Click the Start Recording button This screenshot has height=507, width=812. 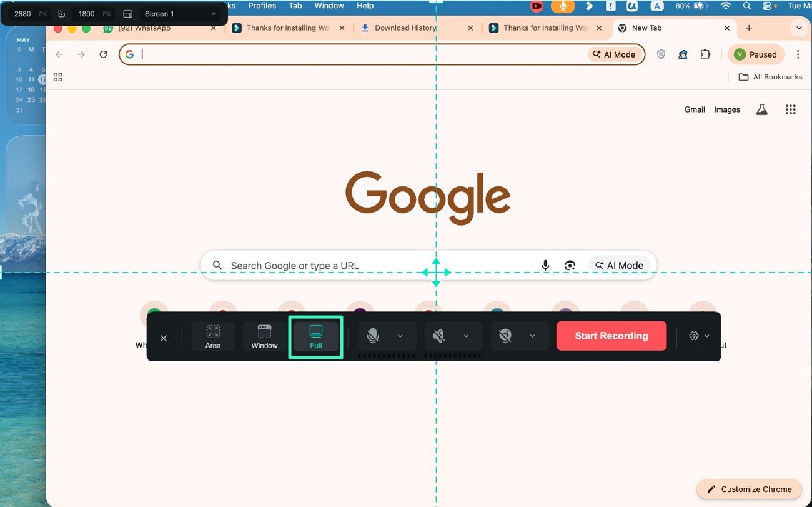pos(611,336)
